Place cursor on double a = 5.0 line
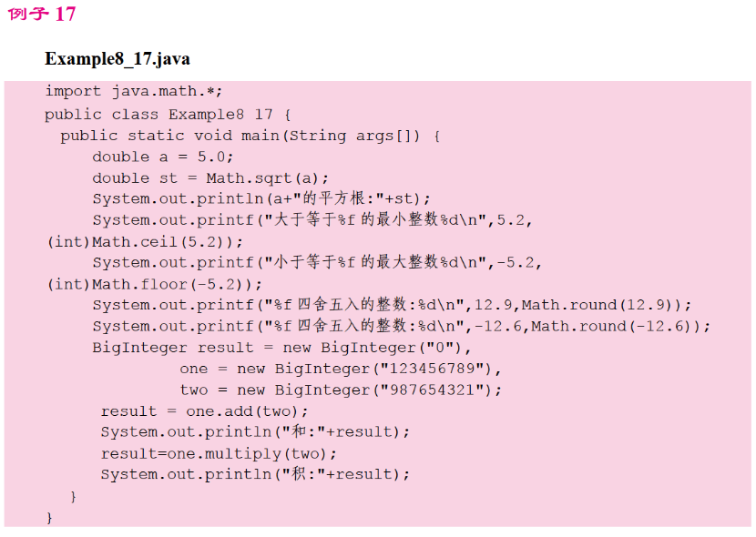The height and width of the screenshot is (537, 756). (x=163, y=157)
